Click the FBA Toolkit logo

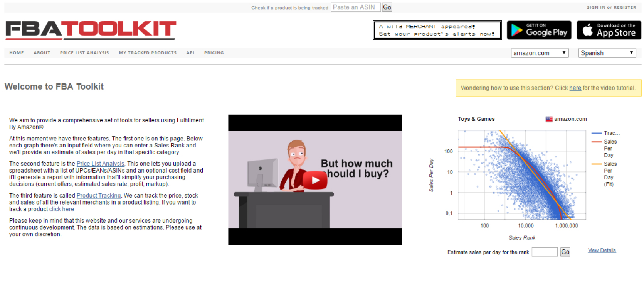click(x=91, y=30)
